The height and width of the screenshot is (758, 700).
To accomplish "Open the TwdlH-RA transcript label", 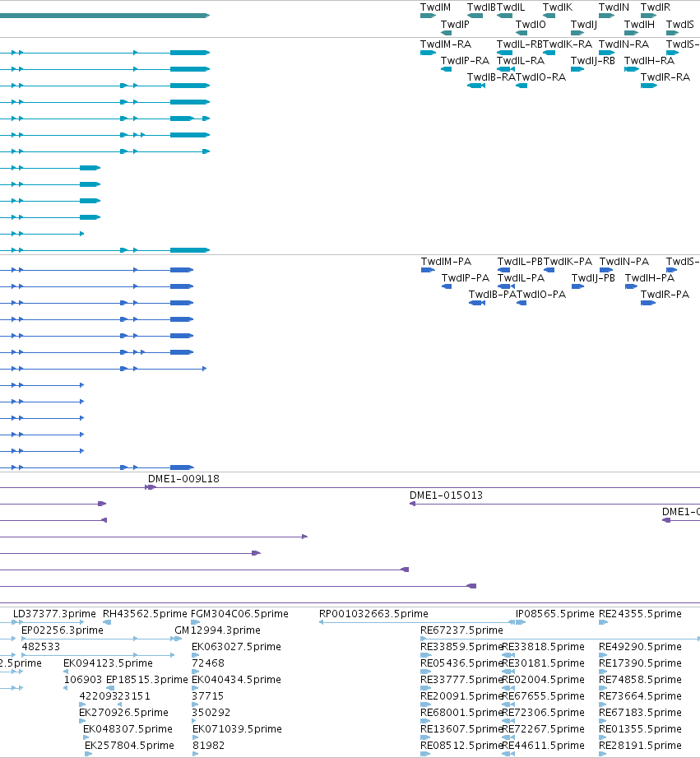I will (649, 60).
